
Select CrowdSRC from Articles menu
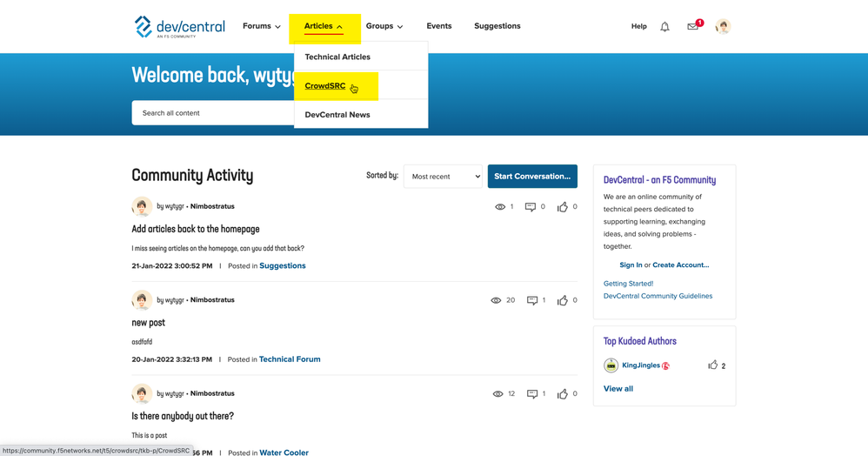coord(325,86)
